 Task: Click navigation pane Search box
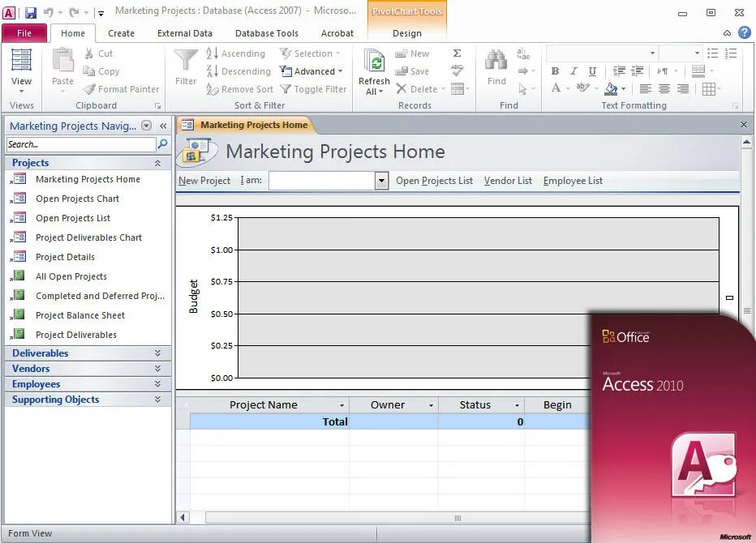click(81, 144)
